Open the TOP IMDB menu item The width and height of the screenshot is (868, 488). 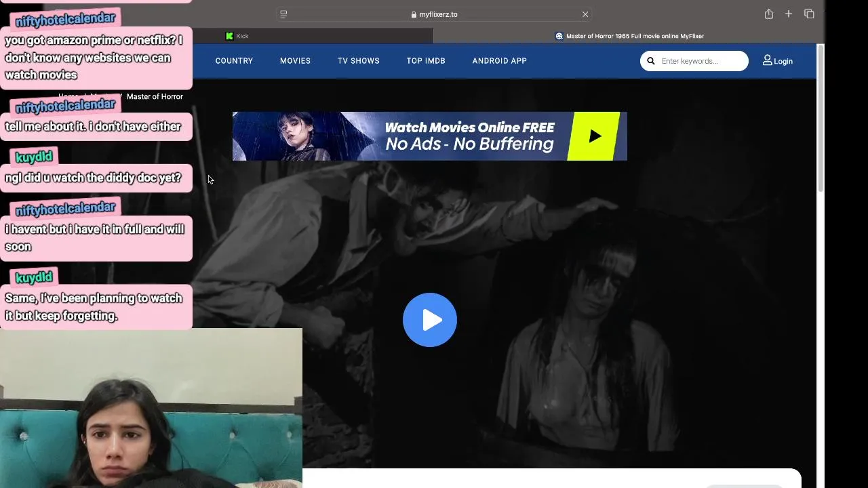point(426,61)
